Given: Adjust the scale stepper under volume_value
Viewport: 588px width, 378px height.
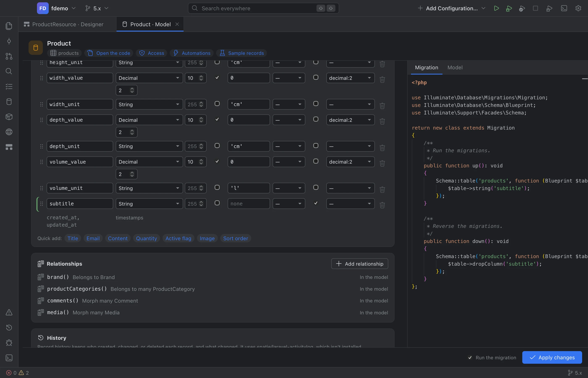Looking at the screenshot, I should point(132,174).
